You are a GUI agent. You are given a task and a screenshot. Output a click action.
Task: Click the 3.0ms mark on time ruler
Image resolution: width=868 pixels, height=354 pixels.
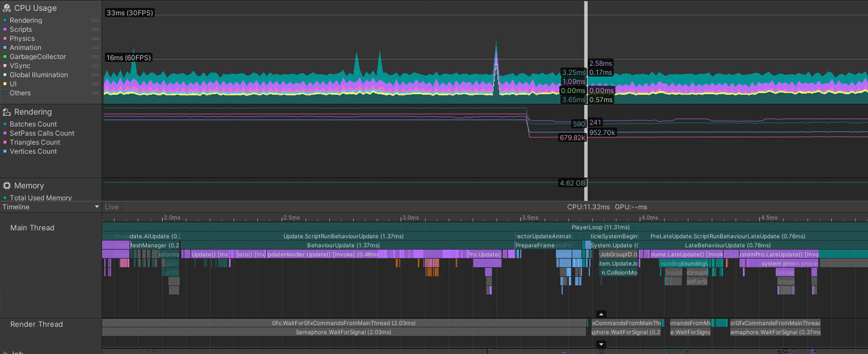(x=410, y=217)
